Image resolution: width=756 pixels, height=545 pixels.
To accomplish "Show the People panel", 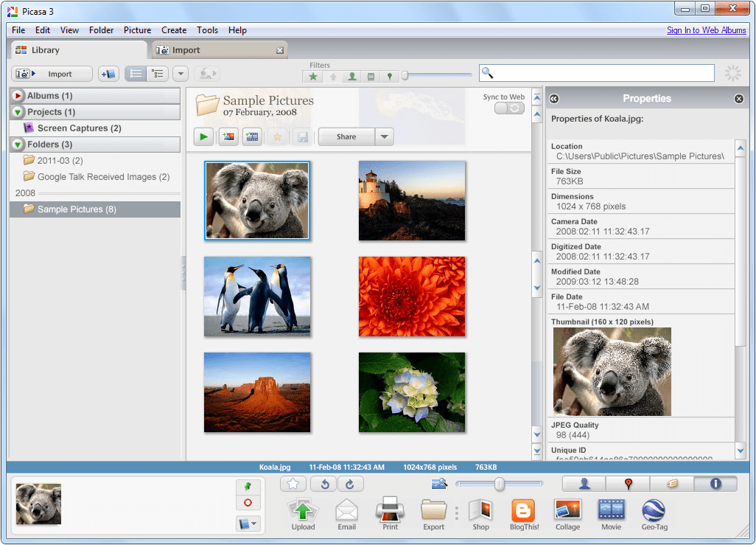I will click(584, 484).
